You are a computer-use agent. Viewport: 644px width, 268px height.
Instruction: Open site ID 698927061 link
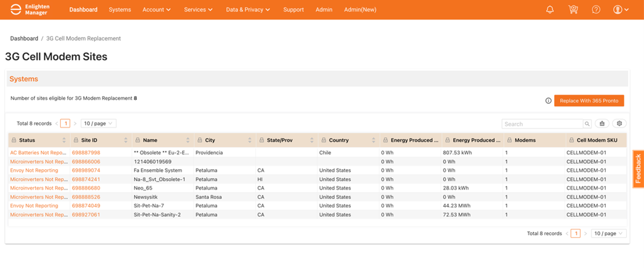point(86,214)
